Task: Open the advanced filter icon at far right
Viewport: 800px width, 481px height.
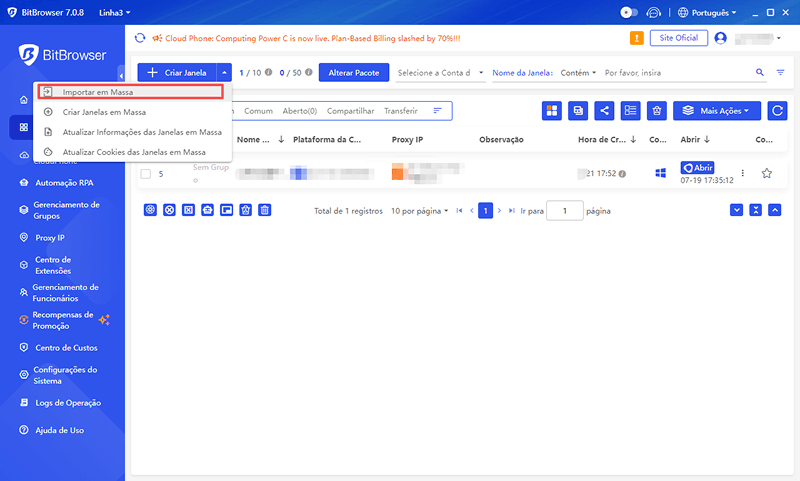Action: (779, 73)
